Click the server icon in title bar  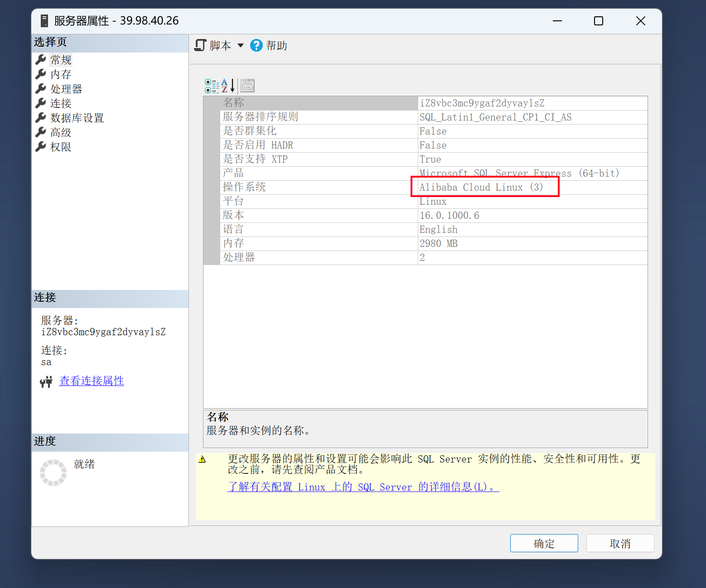pyautogui.click(x=44, y=21)
